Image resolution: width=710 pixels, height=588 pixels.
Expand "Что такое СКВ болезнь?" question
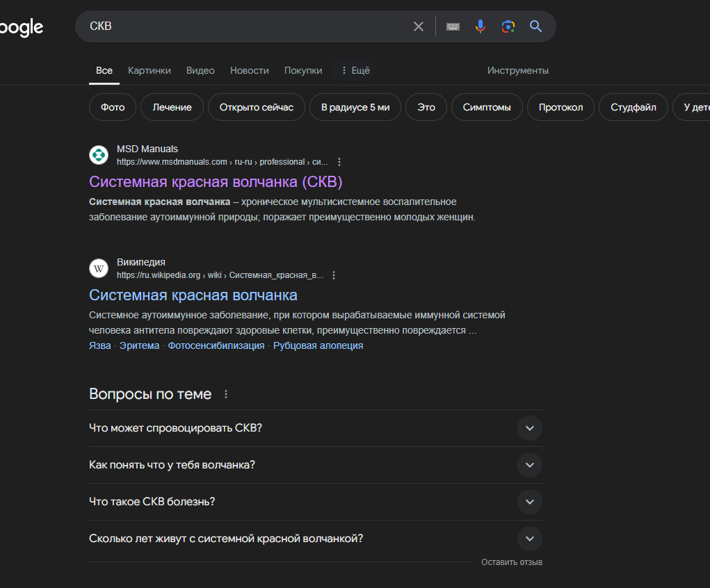529,502
